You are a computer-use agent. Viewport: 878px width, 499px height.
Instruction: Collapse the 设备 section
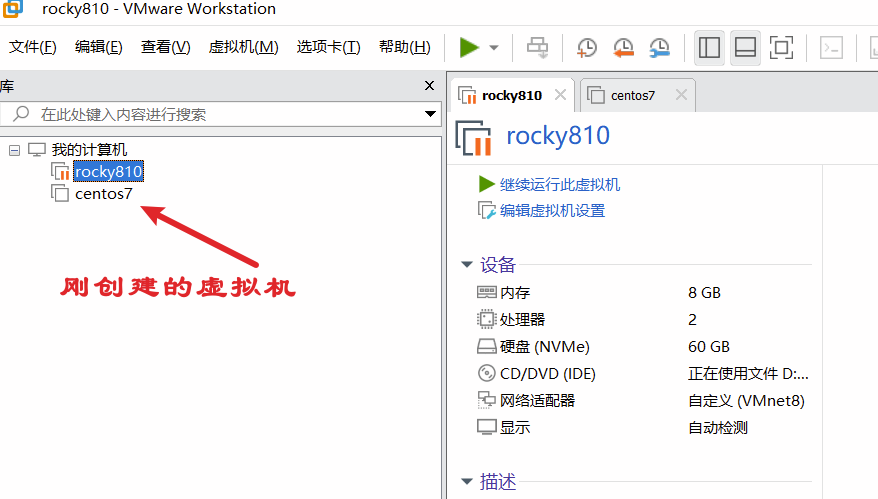[467, 264]
